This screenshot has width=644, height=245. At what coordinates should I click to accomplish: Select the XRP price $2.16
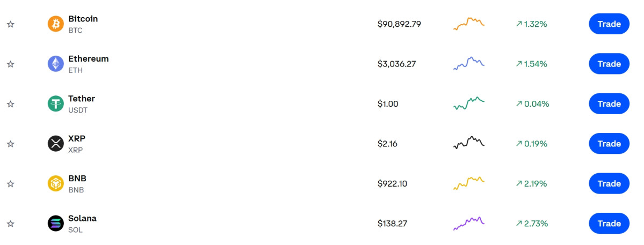[387, 144]
